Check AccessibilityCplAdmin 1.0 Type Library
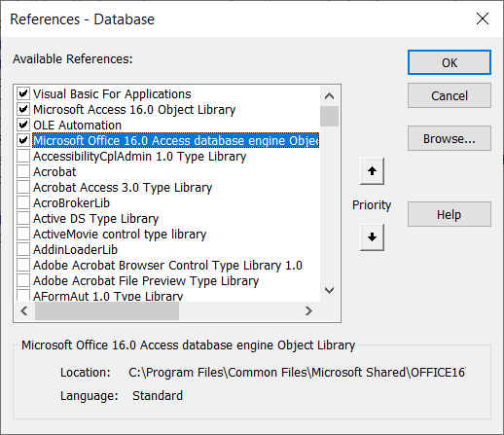 (23, 157)
